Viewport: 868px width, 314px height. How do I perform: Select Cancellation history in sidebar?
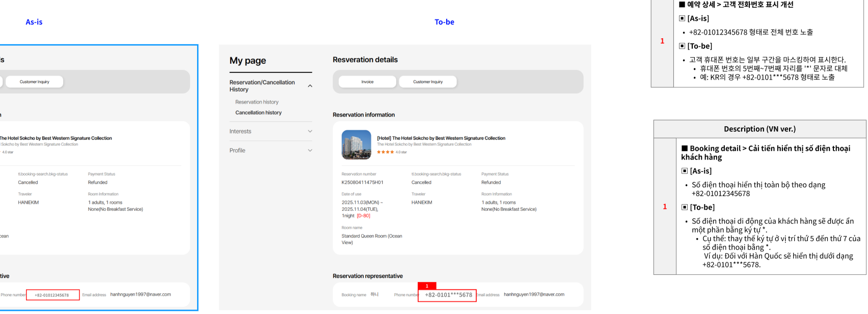click(x=258, y=113)
